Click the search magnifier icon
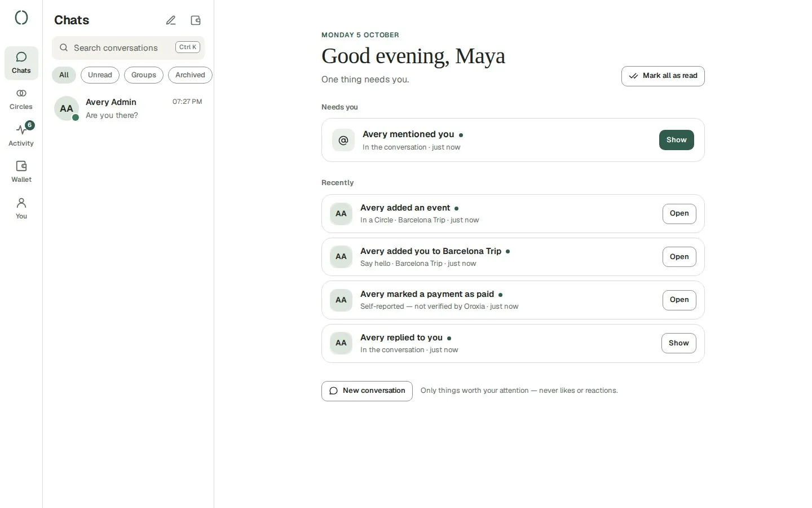 (x=64, y=48)
